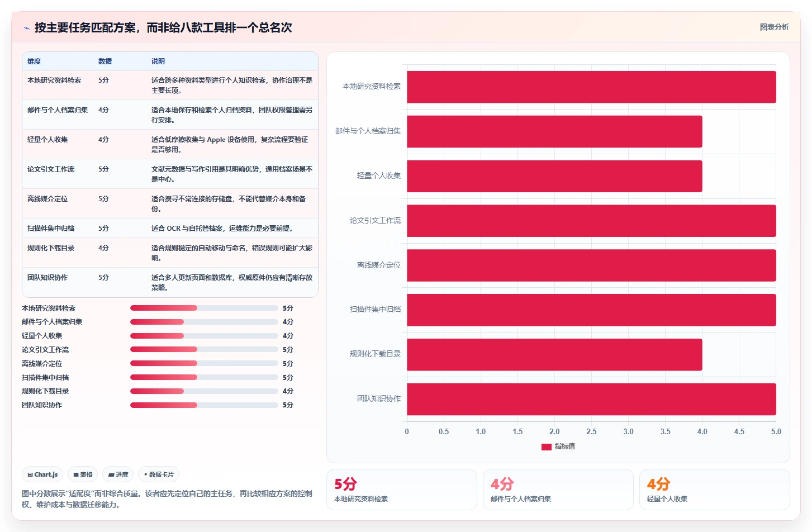The image size is (812, 532).
Task: Click the 2.5 tick on the chart x-axis
Action: click(x=591, y=432)
